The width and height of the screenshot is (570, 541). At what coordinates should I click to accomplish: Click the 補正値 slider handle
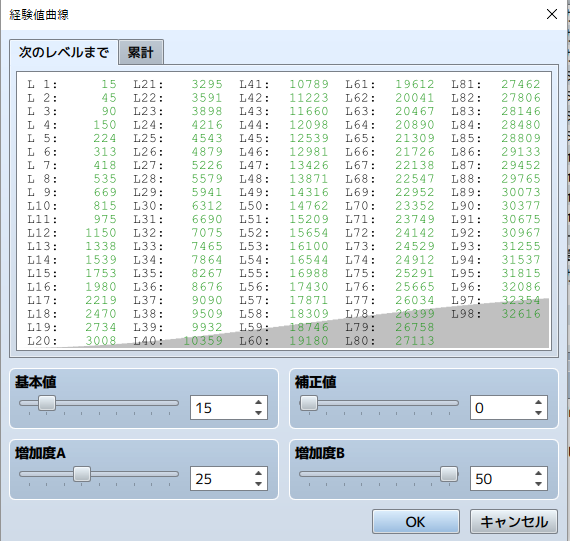pos(309,403)
